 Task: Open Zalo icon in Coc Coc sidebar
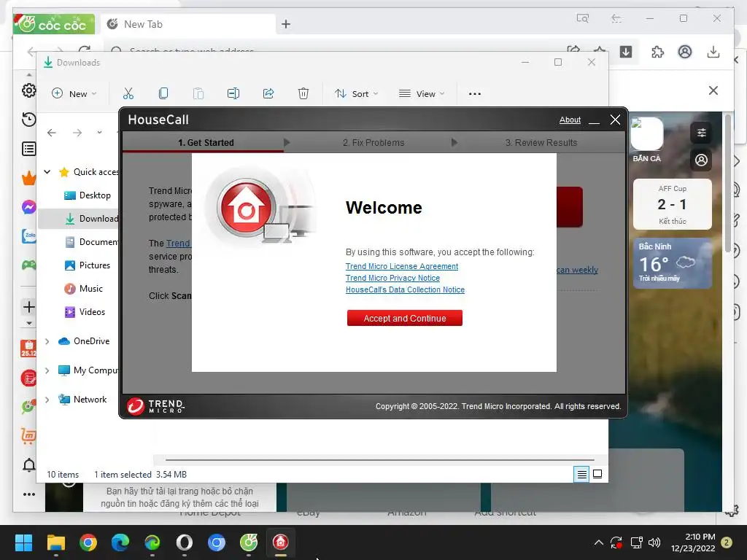pyautogui.click(x=29, y=236)
